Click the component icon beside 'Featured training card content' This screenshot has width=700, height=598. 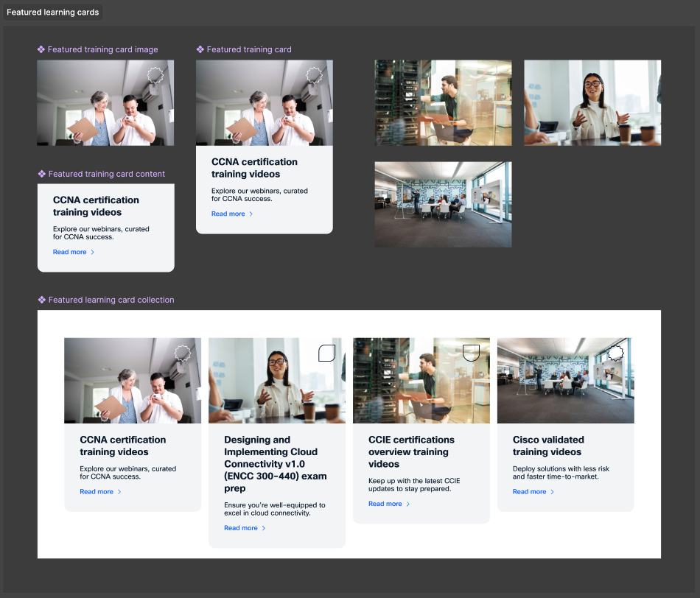coord(42,174)
